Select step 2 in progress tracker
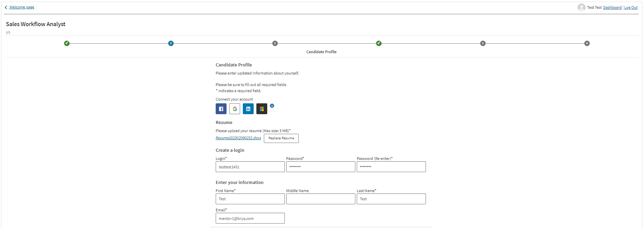The height and width of the screenshot is (228, 644). tap(171, 43)
